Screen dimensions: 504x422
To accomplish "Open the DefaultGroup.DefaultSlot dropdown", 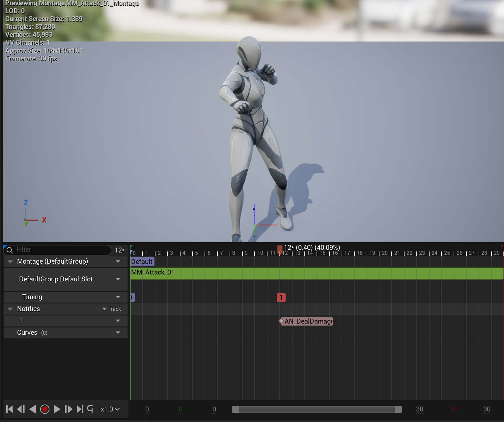I will pos(118,279).
